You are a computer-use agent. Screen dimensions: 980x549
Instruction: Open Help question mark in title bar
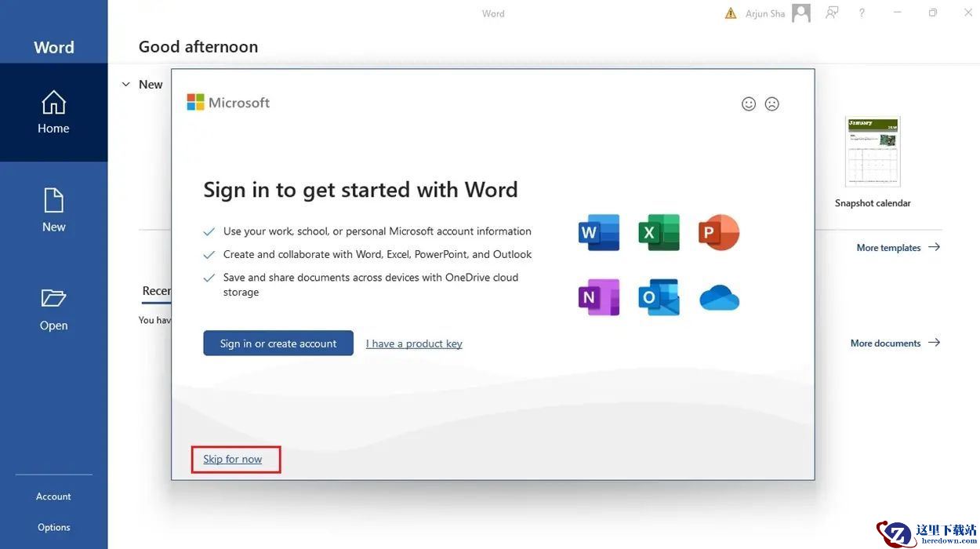click(x=862, y=13)
